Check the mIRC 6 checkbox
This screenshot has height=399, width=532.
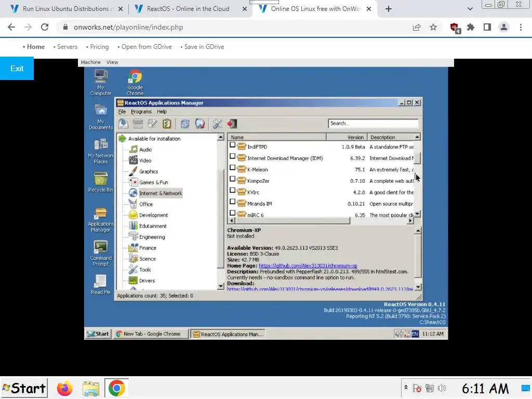232,213
